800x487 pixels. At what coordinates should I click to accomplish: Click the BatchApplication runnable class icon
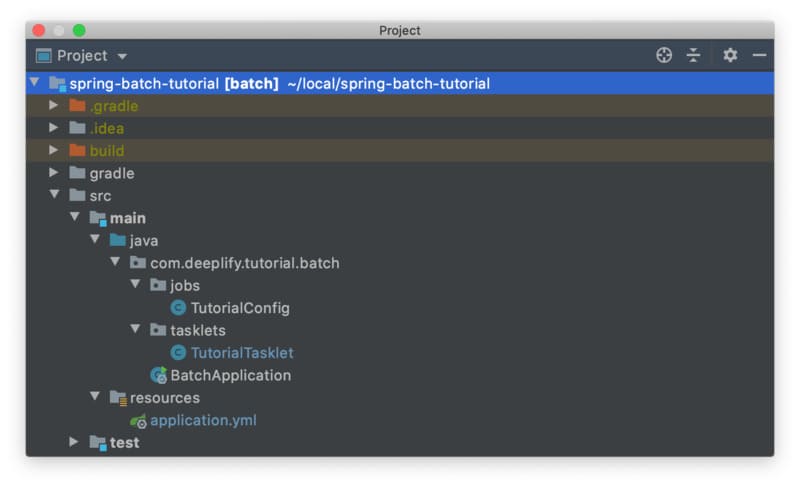159,375
